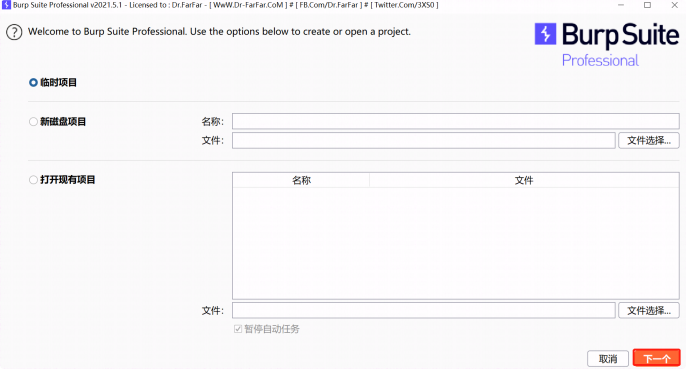Click the 下一个 button
Image resolution: width=686 pixels, height=369 pixels.
coord(657,358)
